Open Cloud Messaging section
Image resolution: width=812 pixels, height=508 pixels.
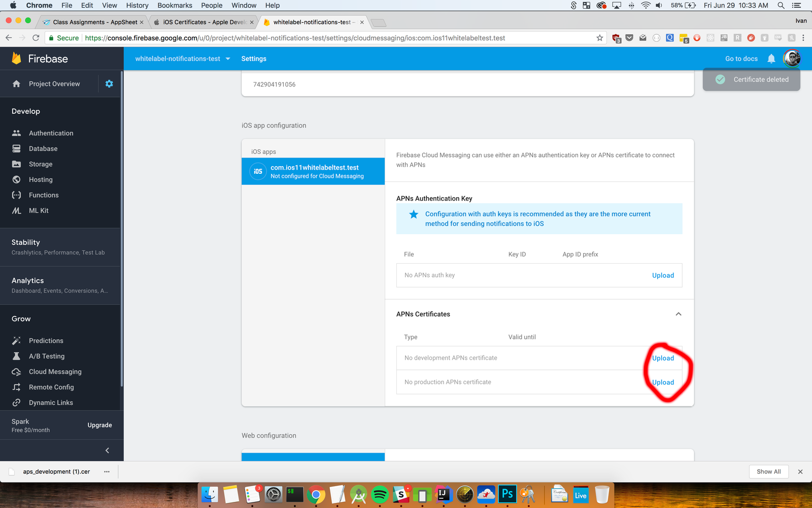(55, 372)
